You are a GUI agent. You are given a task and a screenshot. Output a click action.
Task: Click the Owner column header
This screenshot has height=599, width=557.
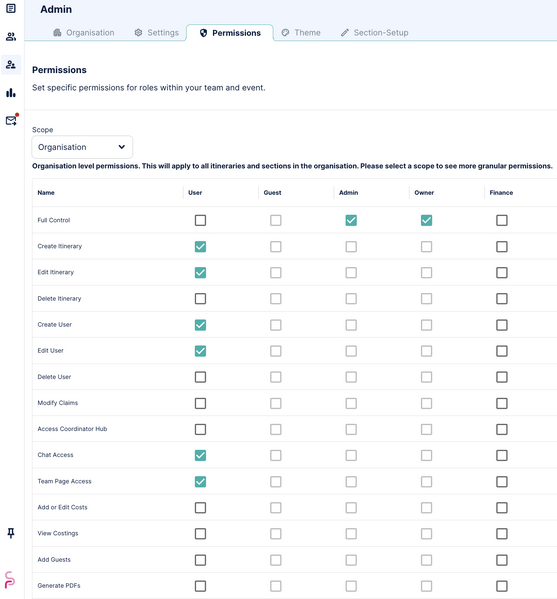424,193
